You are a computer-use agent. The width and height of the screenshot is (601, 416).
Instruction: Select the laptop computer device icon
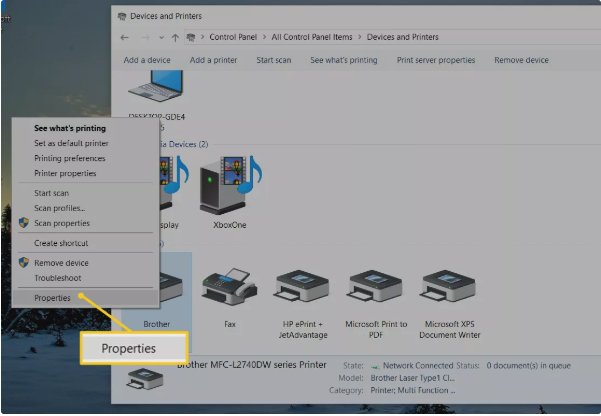[x=156, y=86]
